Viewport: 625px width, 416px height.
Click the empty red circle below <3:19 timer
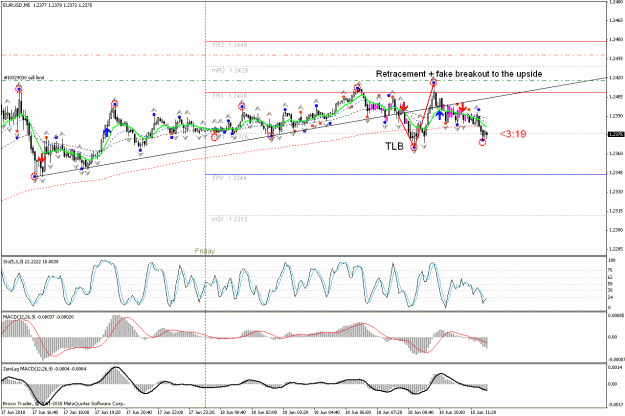coord(482,142)
